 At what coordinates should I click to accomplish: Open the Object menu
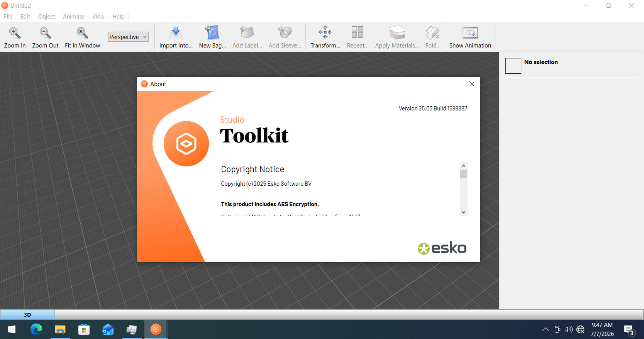point(46,17)
